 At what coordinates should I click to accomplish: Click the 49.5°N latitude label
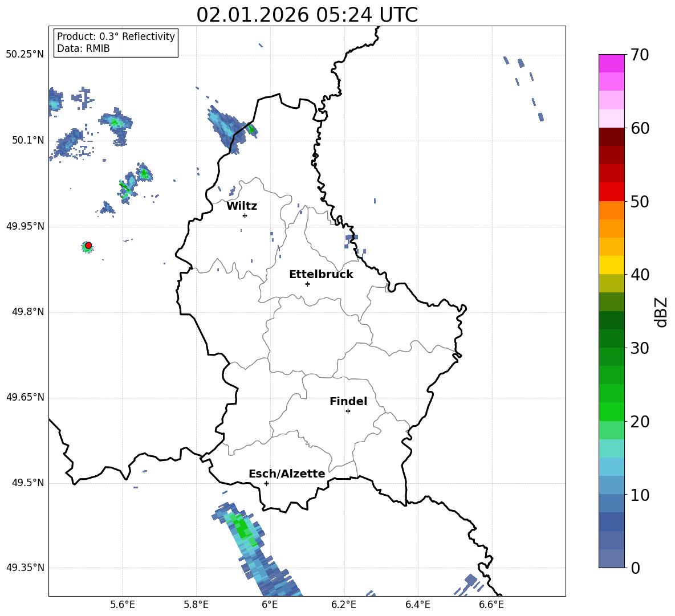click(x=28, y=483)
